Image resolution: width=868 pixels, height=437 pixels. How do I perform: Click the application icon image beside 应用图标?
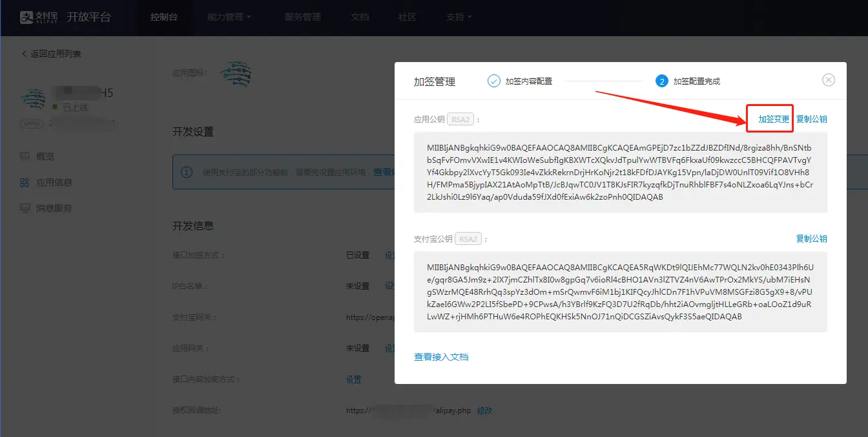coord(236,74)
